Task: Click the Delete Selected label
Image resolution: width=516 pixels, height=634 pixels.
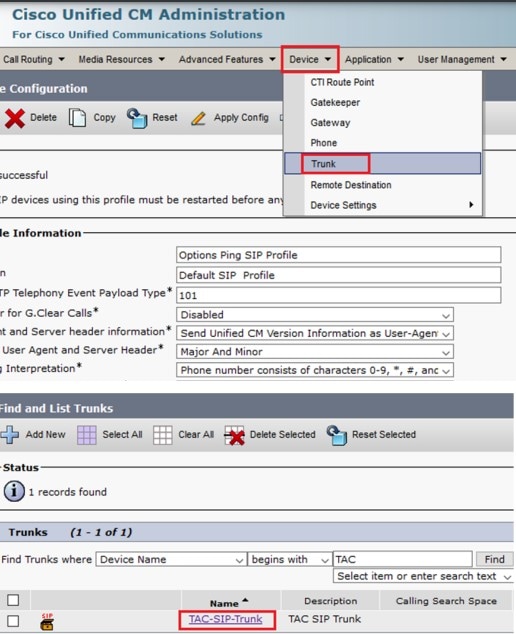Action: coord(283,435)
